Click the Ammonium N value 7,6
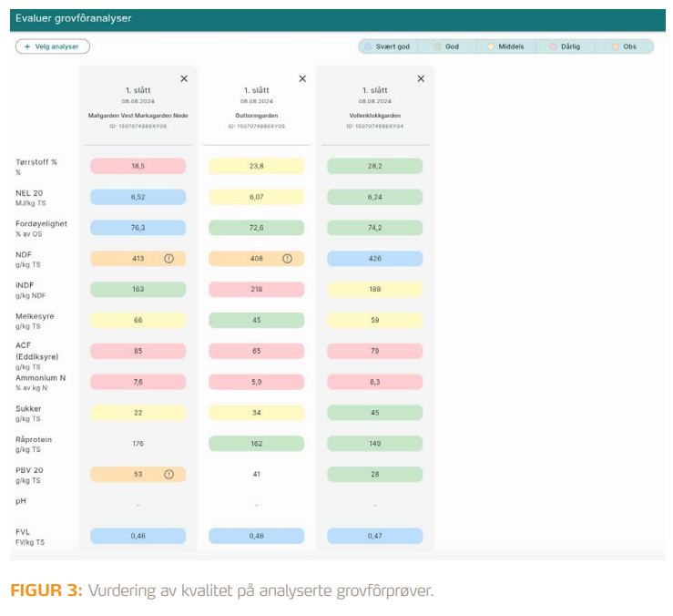This screenshot has width=673, height=616. [138, 382]
